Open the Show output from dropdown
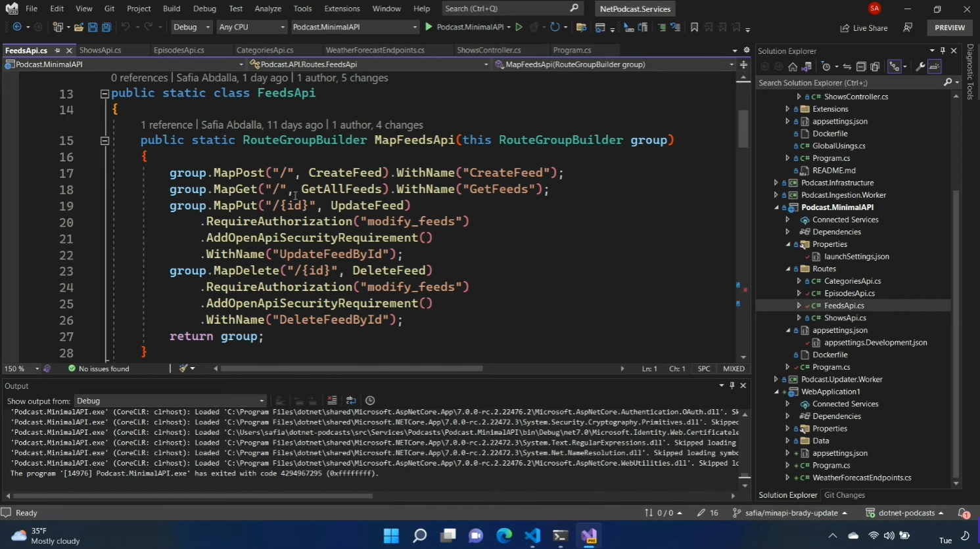Viewport: 980px width, 549px height. [170, 401]
